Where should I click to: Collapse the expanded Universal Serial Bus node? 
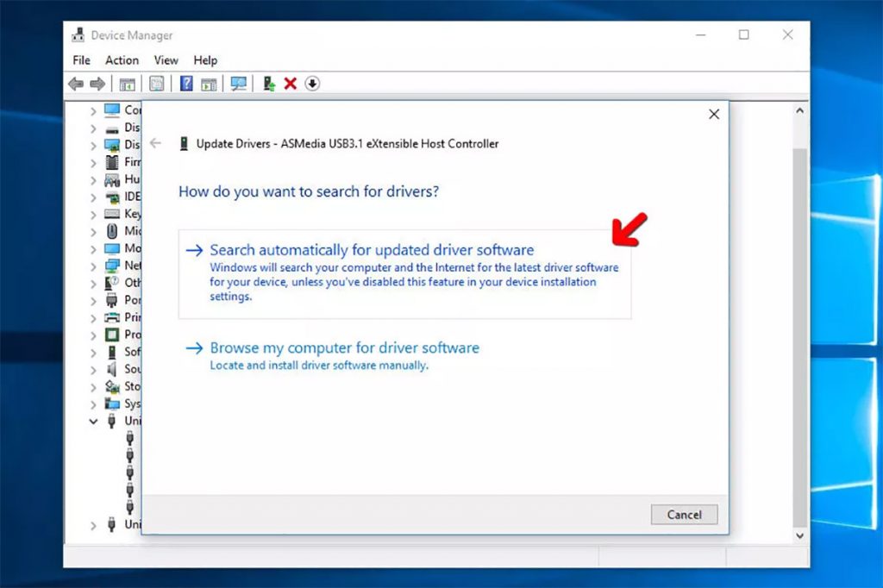pyautogui.click(x=93, y=422)
